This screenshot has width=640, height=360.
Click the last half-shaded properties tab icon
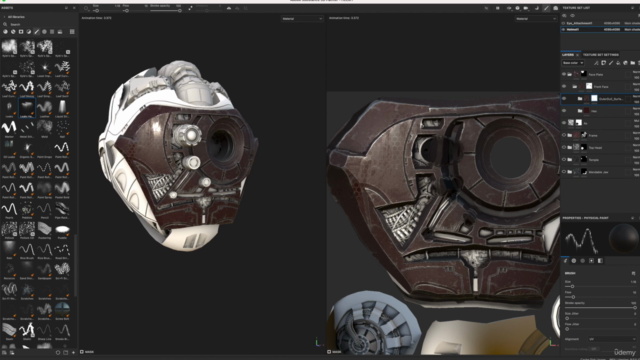[x=600, y=260]
